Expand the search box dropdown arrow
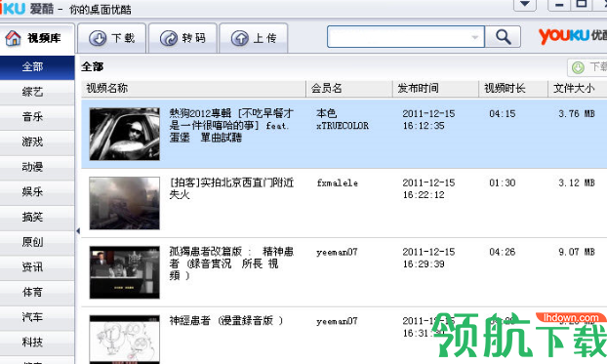Image resolution: width=607 pixels, height=364 pixels. point(475,37)
